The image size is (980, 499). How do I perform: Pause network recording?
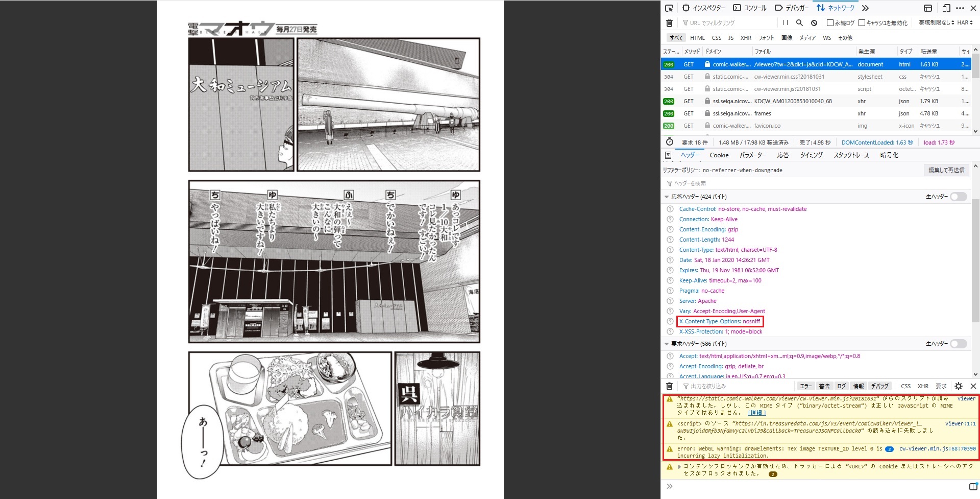tap(785, 22)
